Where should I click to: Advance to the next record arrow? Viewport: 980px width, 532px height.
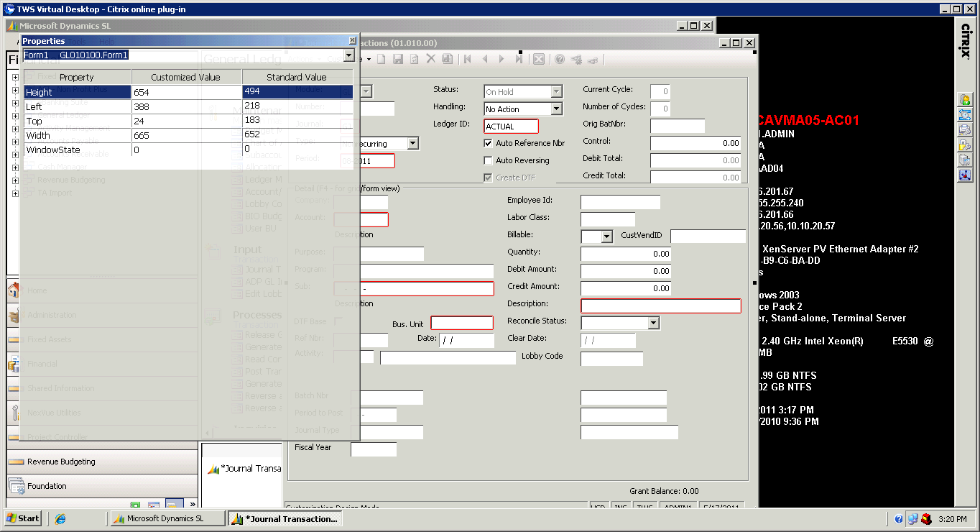point(501,58)
